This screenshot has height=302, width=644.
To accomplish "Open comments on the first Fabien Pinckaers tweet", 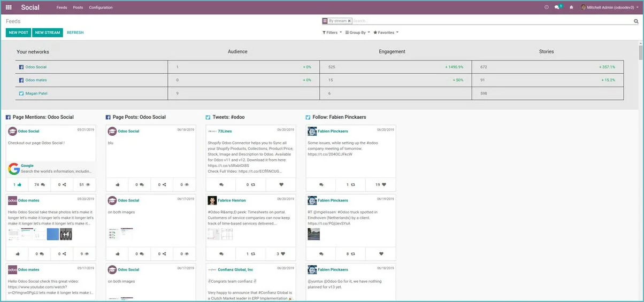I will tap(321, 184).
